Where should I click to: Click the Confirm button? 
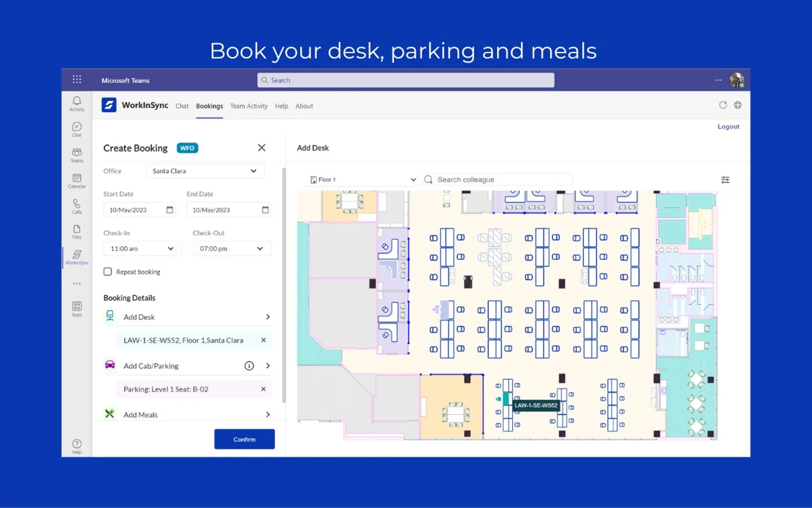pos(245,439)
